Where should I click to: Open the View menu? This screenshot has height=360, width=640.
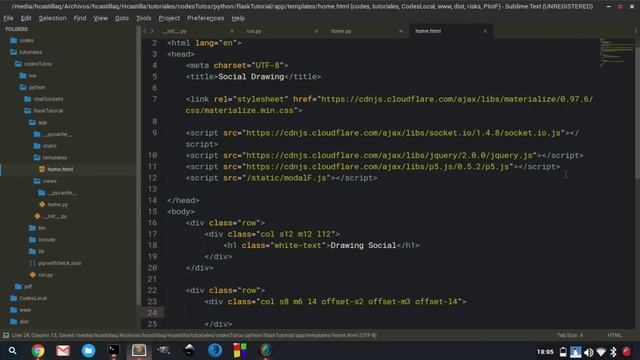[100, 18]
